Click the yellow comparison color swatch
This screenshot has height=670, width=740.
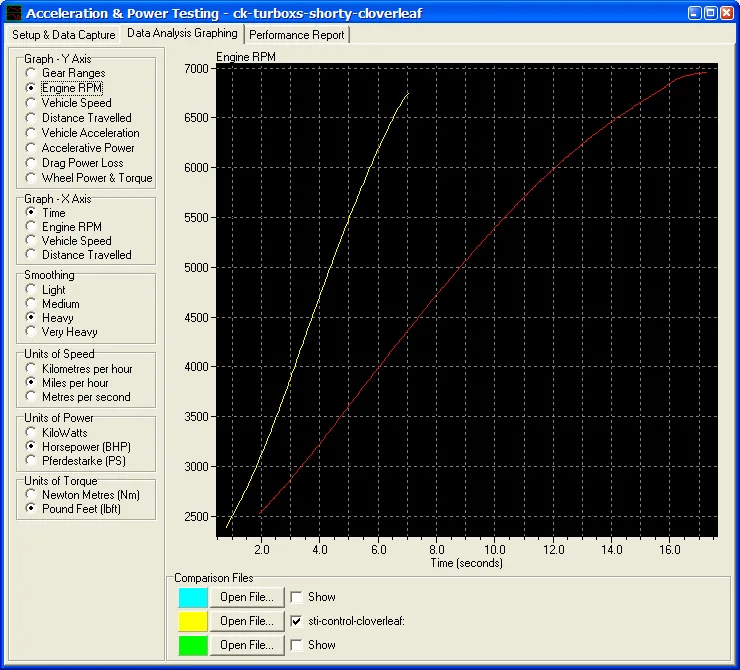(x=192, y=621)
